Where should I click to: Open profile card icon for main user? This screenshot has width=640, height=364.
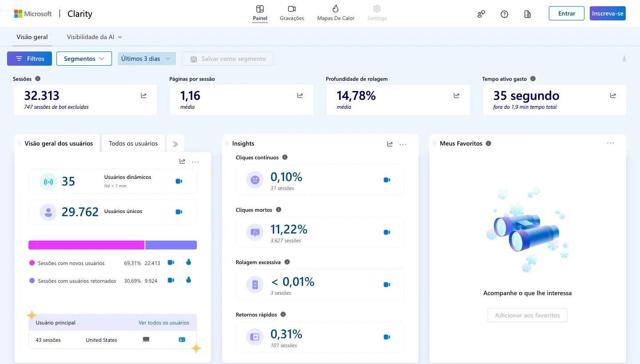point(182,340)
